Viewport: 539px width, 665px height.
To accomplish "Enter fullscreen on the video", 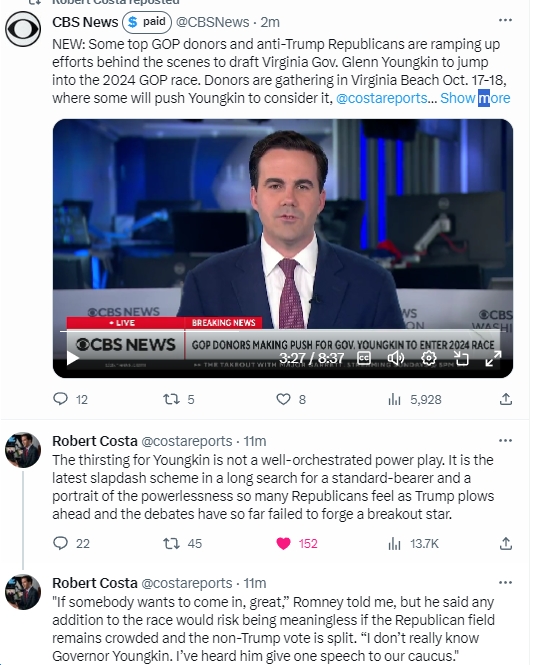I will coord(493,358).
